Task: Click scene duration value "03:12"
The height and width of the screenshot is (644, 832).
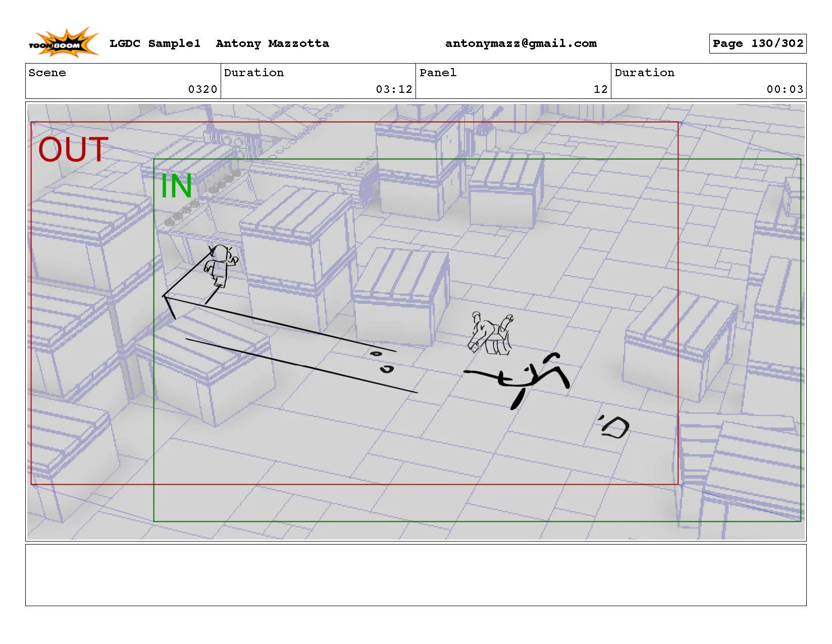Action: (394, 89)
